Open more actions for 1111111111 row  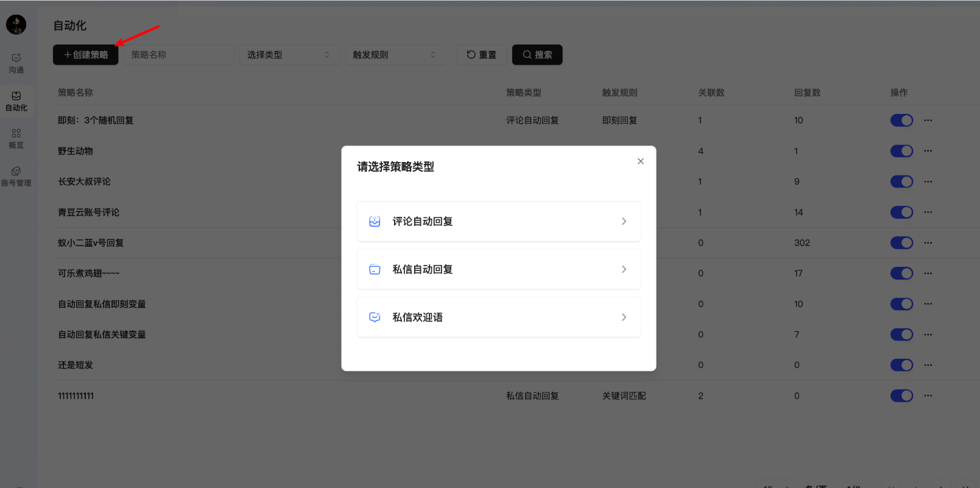coord(928,396)
